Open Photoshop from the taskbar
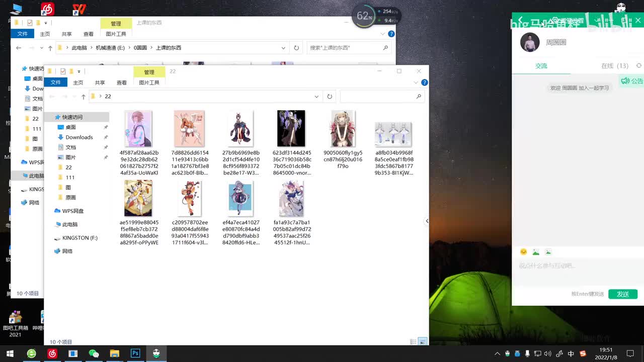 135,353
